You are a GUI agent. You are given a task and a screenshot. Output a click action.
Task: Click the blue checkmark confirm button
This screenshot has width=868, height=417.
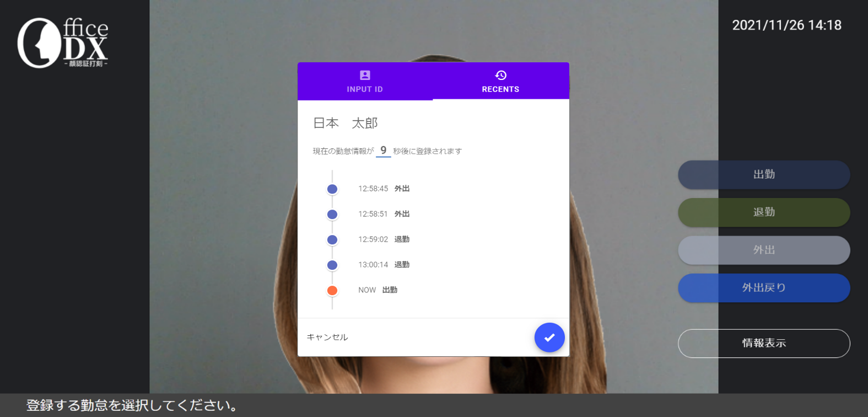(549, 337)
